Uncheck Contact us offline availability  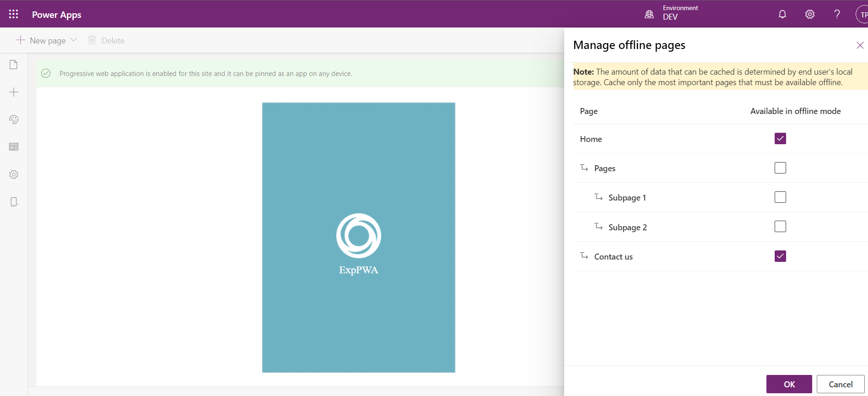[780, 256]
